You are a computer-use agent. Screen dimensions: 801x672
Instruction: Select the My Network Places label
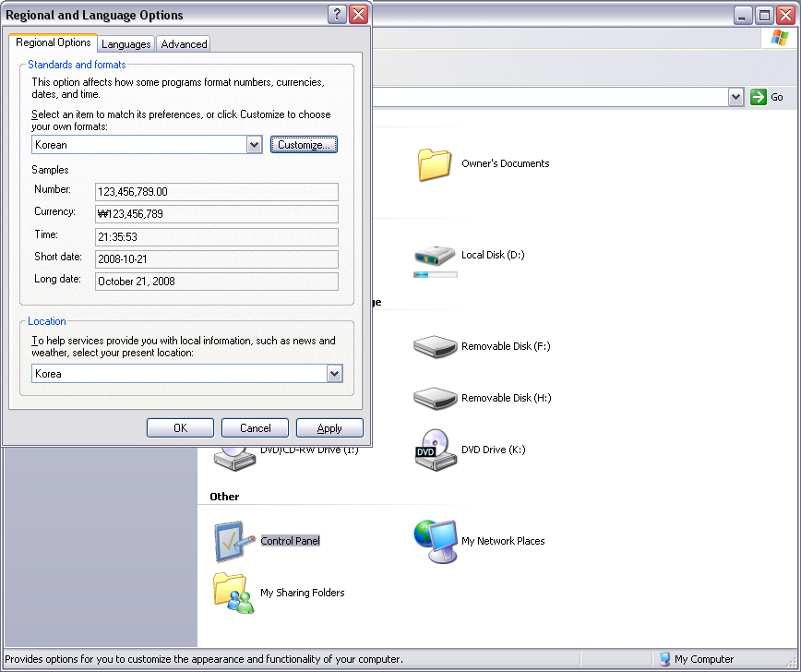click(503, 541)
